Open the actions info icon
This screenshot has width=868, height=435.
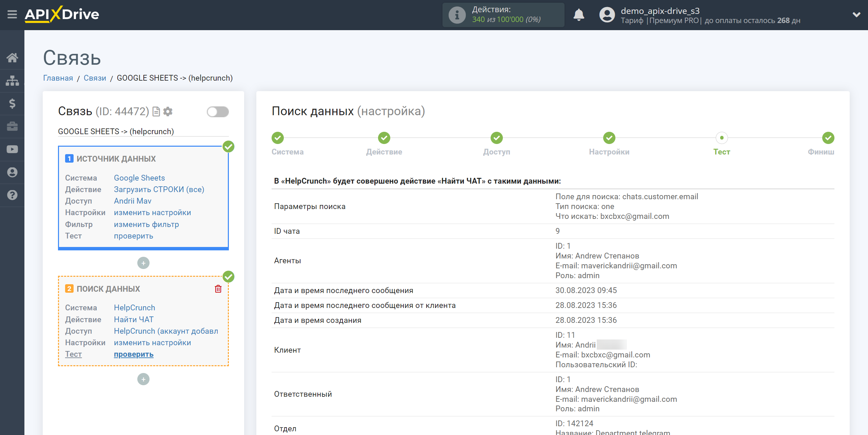pos(457,15)
